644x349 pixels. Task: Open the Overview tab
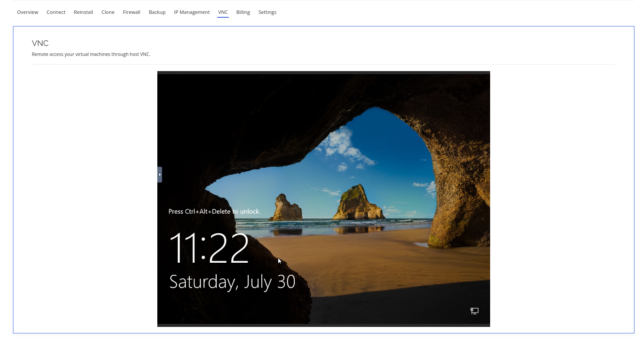pyautogui.click(x=28, y=12)
